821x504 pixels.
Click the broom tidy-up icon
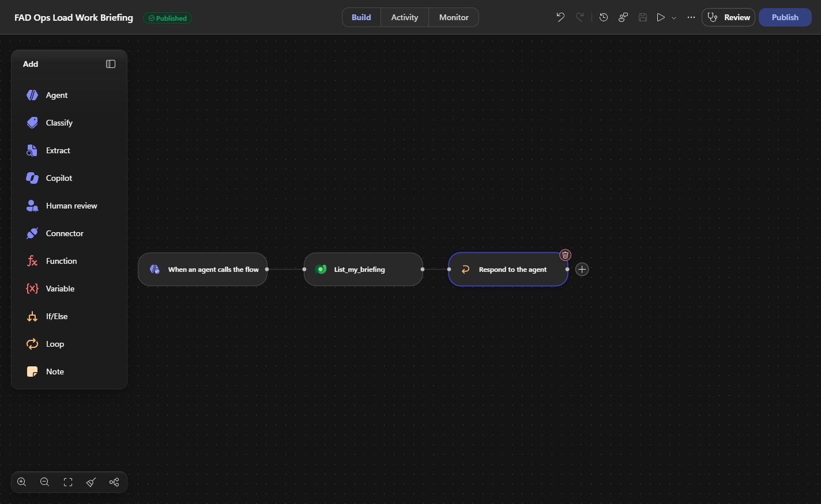point(91,482)
